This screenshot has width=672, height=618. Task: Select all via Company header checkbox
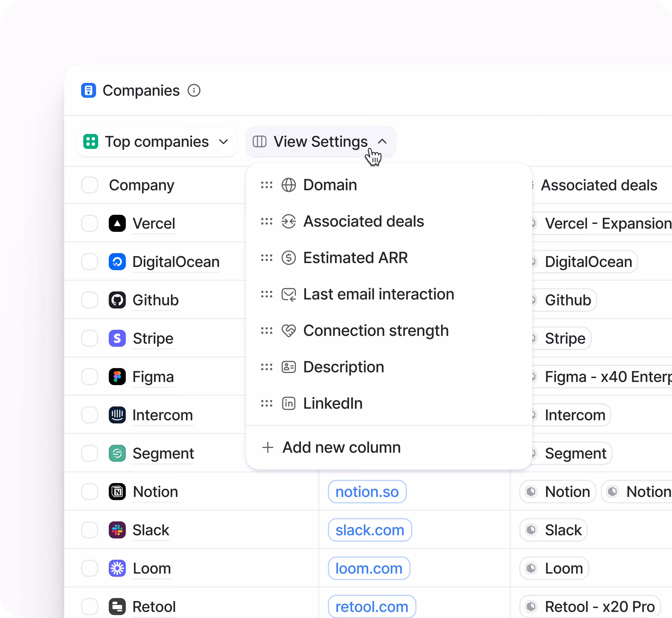pos(90,185)
